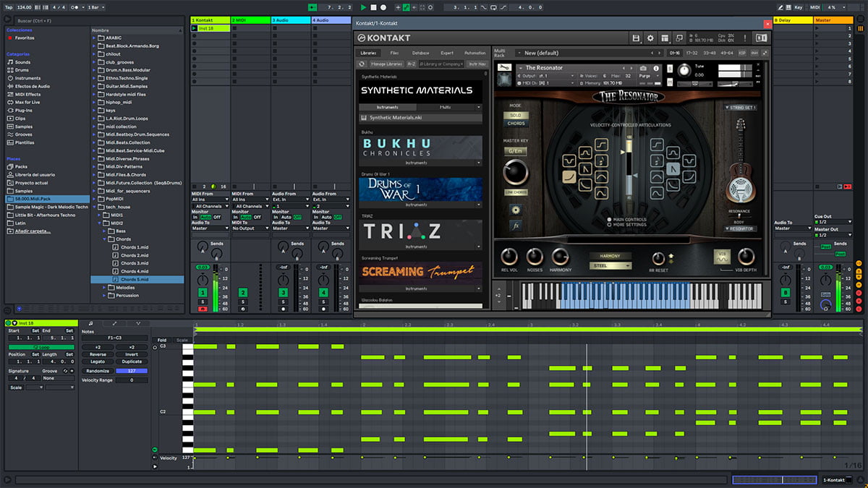Activate track 1 Kontakt activator button
This screenshot has width=868, height=488.
point(203,292)
